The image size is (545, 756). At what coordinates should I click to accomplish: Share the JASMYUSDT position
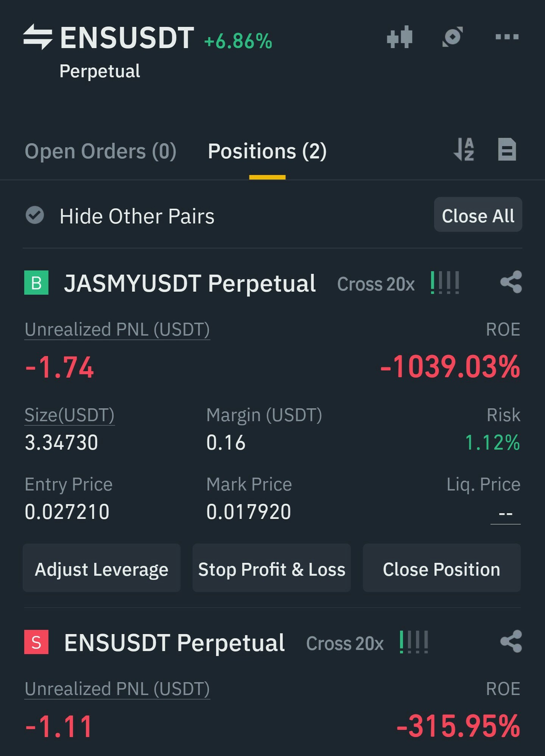(x=511, y=282)
